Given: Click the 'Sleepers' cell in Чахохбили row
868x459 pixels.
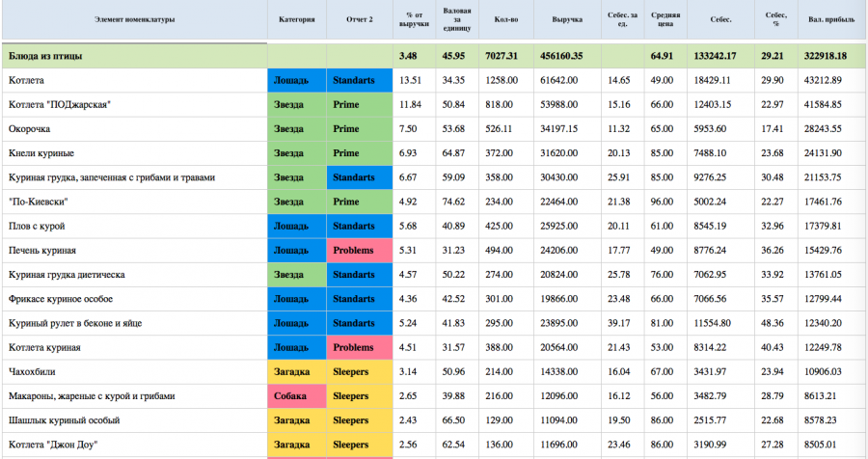Looking at the screenshot, I should click(x=360, y=371).
